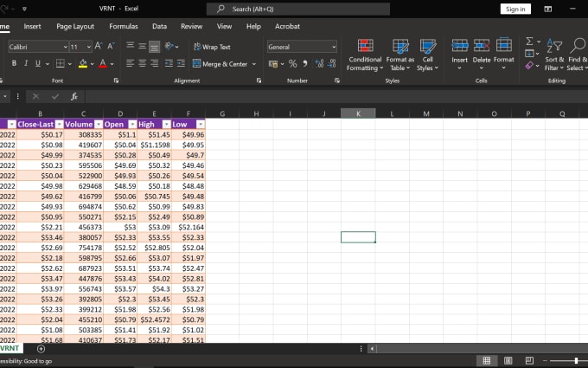Click Merge & Center

pyautogui.click(x=220, y=64)
